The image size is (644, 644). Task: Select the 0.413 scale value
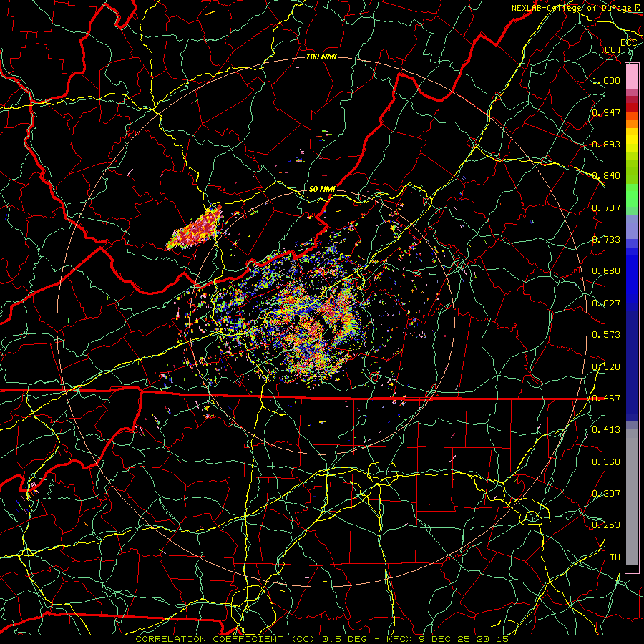pyautogui.click(x=606, y=430)
